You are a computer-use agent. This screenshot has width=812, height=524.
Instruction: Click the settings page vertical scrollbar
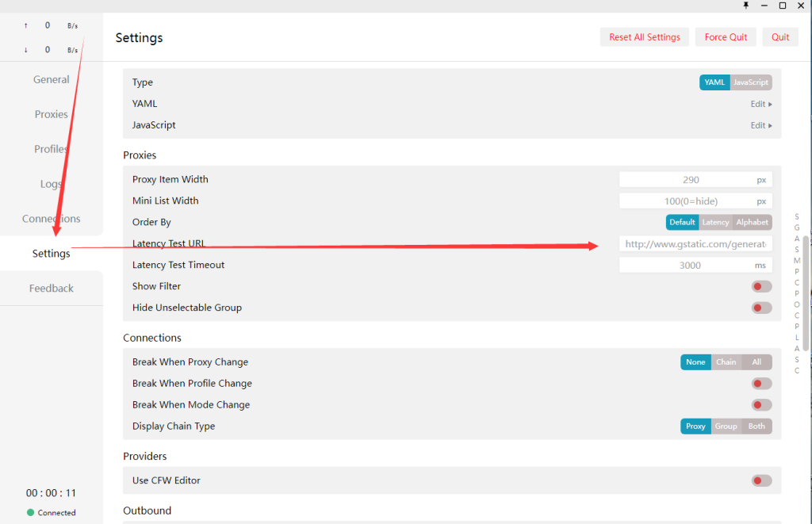pyautogui.click(x=806, y=293)
